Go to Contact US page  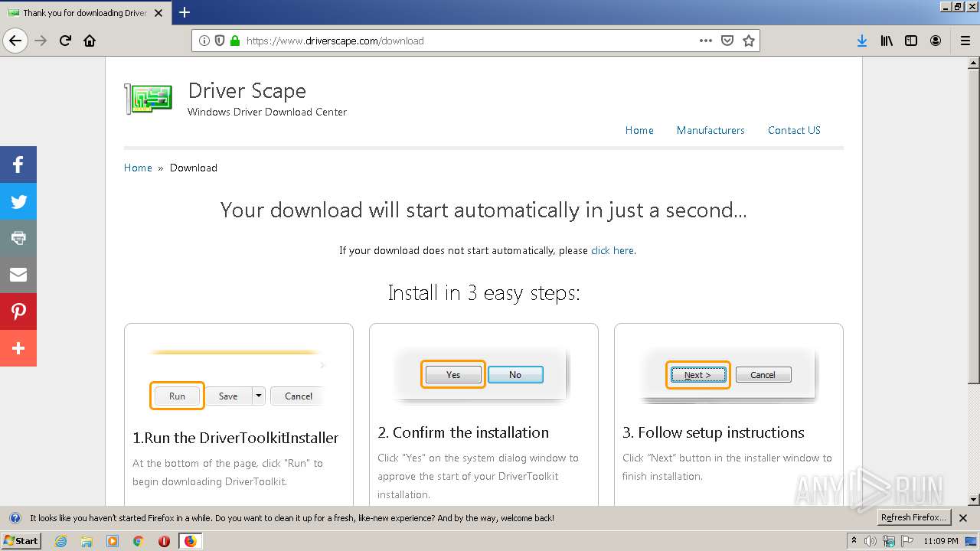(794, 130)
